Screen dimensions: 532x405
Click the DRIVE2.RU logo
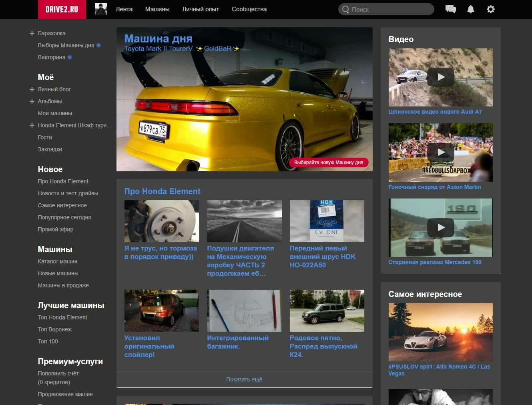coord(62,9)
